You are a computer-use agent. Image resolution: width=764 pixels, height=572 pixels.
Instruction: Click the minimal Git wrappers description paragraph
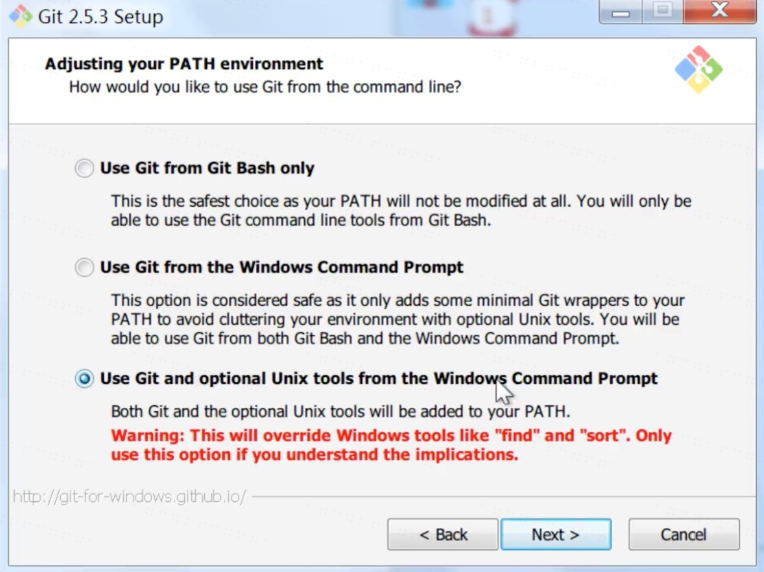pyautogui.click(x=398, y=319)
